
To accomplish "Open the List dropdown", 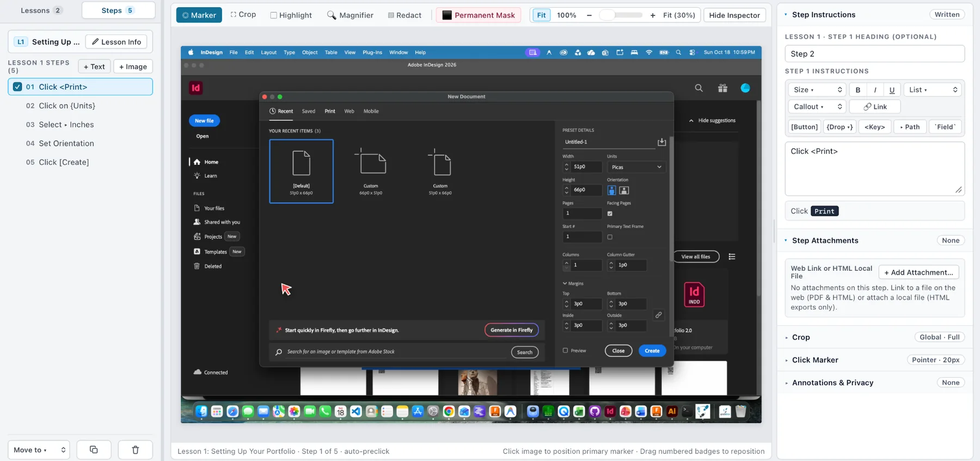I will (x=933, y=90).
